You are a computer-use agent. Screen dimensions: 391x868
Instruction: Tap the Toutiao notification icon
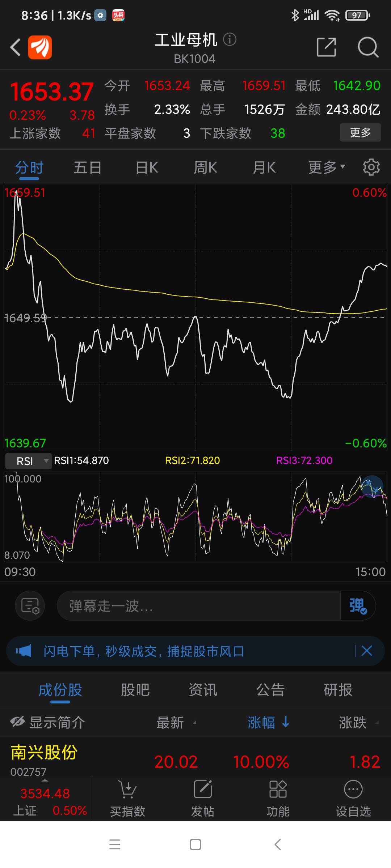(118, 15)
